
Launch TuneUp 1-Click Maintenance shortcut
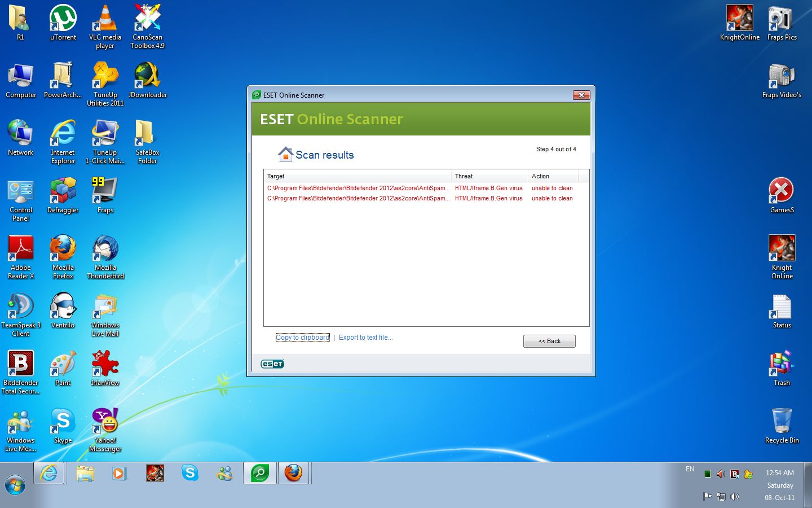(105, 142)
